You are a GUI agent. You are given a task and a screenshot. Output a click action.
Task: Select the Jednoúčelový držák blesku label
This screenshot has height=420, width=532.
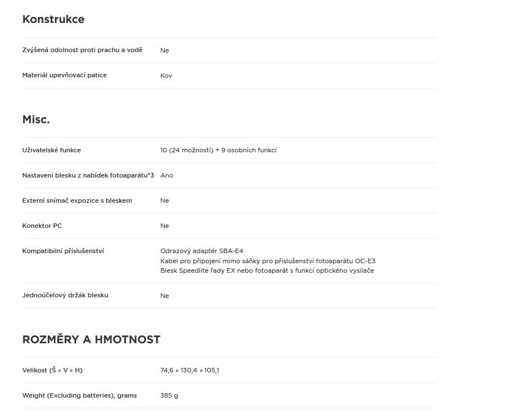[65, 295]
